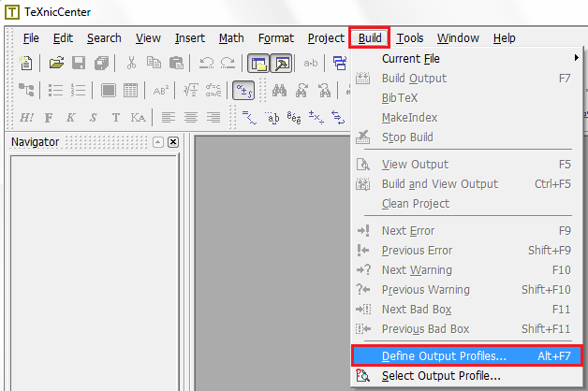Click the document structure tree icon

click(26, 90)
